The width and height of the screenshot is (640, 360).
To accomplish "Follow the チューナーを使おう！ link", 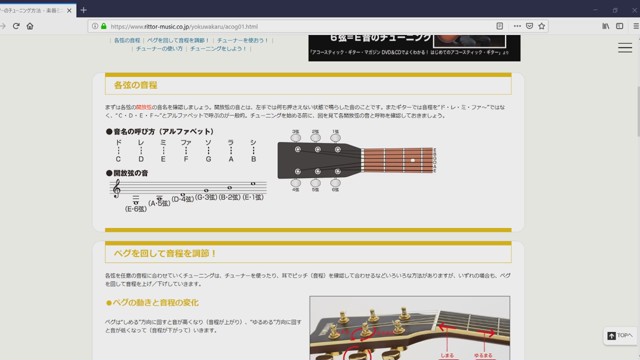I will click(243, 40).
